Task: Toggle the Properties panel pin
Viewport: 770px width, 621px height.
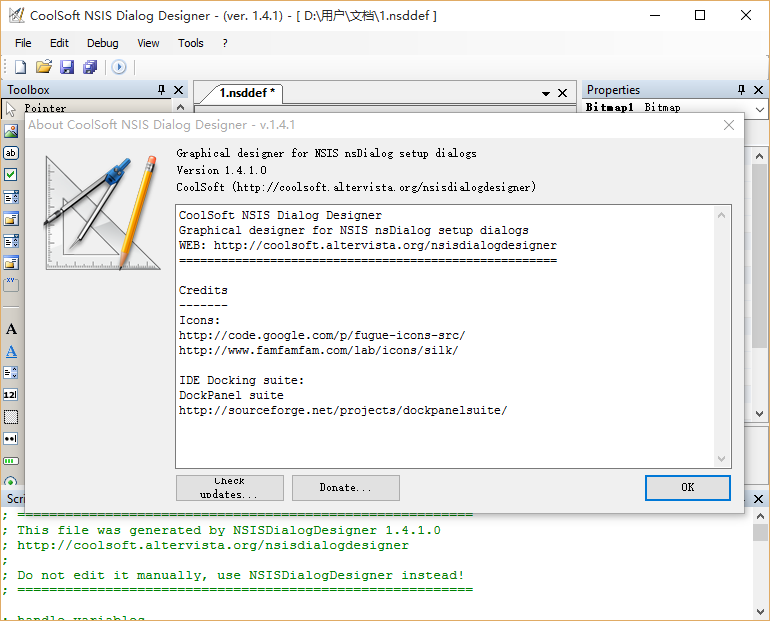Action: point(741,90)
